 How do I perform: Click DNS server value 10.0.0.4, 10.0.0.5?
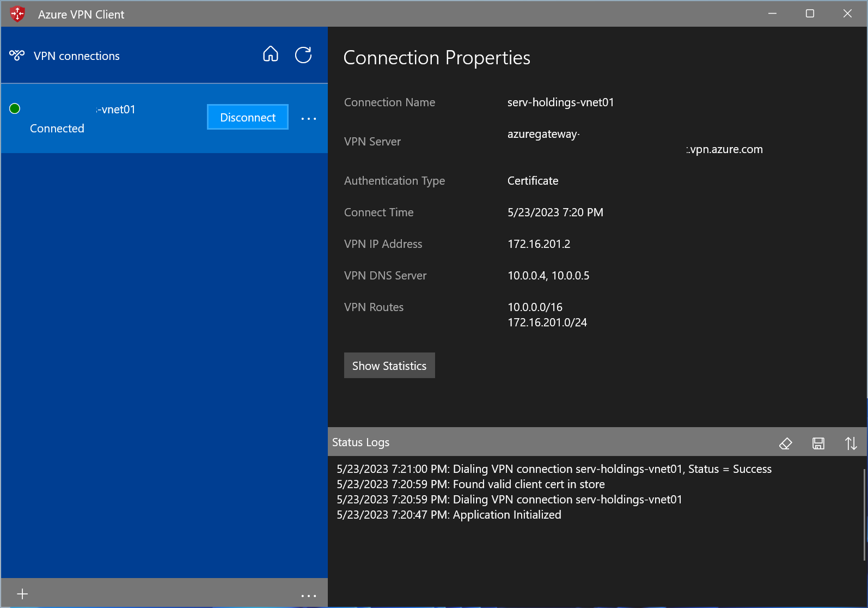[x=548, y=276]
